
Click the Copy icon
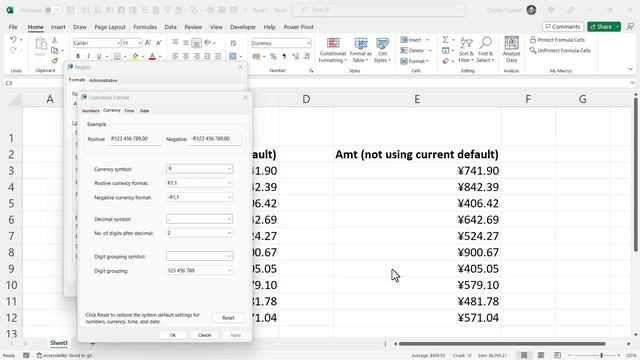pyautogui.click(x=55, y=51)
